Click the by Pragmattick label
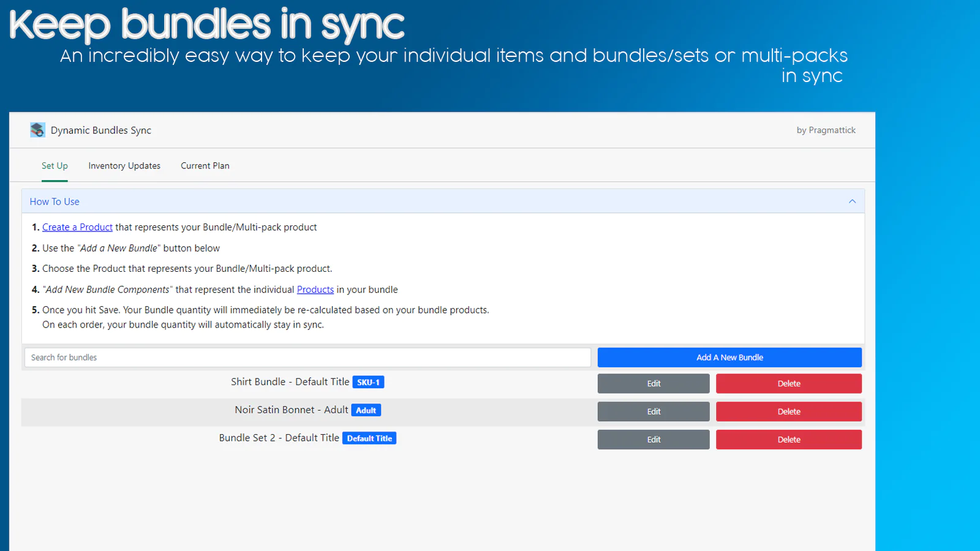This screenshot has height=551, width=980. click(x=826, y=130)
